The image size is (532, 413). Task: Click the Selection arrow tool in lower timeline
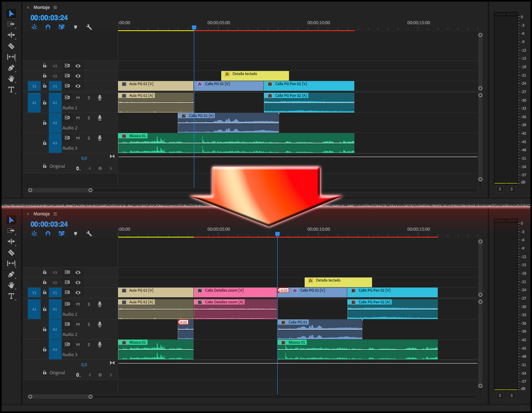point(11,220)
